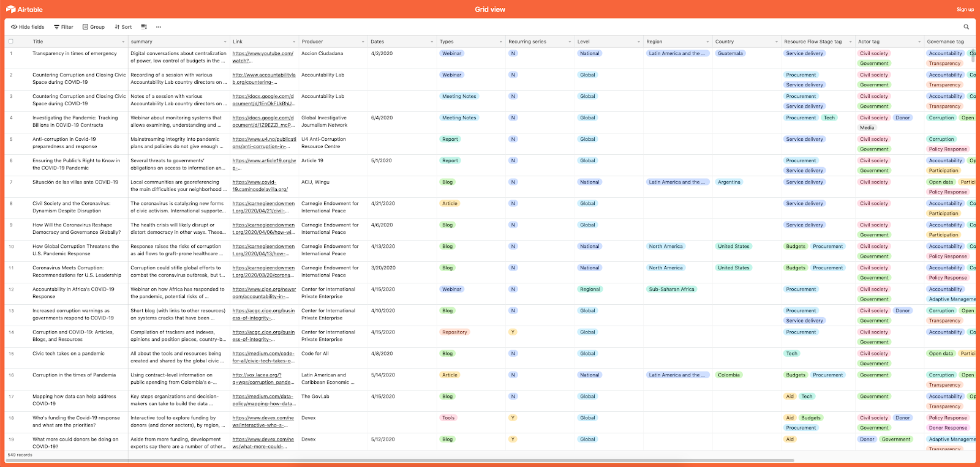Select 'Situación de las villas ante COVID-19' cell
The height and width of the screenshot is (467, 980).
click(75, 182)
